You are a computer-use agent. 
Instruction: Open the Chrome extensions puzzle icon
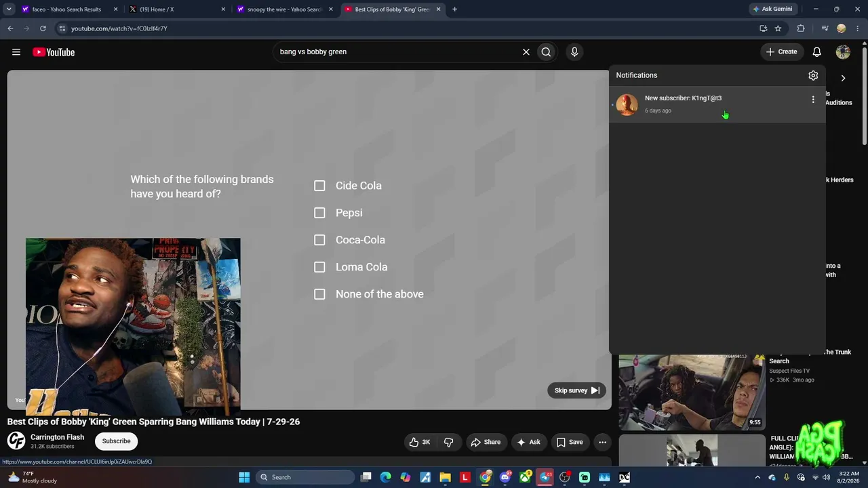[x=801, y=28]
